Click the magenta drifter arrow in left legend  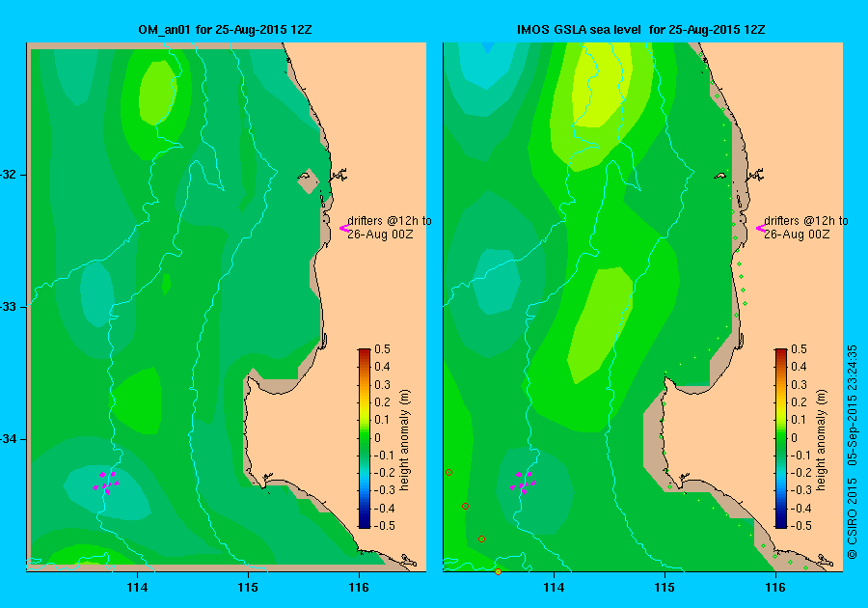coord(343,228)
